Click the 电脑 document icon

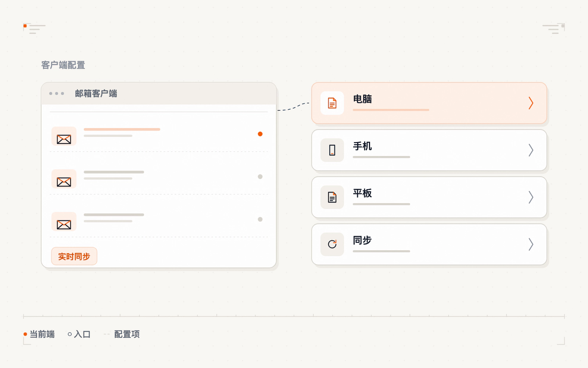(x=332, y=103)
